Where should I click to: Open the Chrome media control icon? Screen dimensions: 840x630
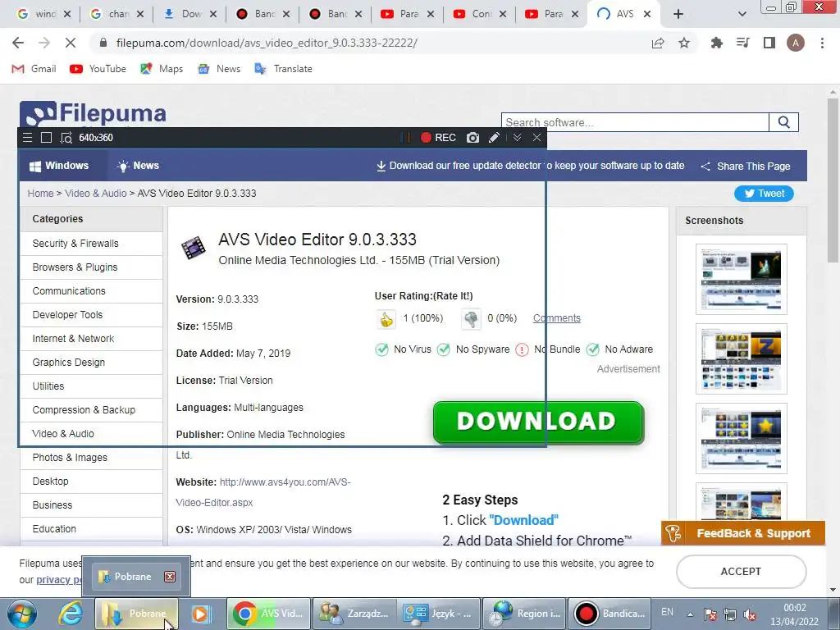coord(743,43)
